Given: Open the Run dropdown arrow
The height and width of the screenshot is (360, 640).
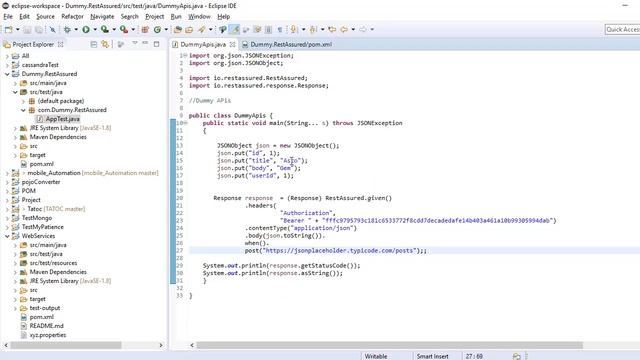Looking at the screenshot, I should click(x=95, y=29).
